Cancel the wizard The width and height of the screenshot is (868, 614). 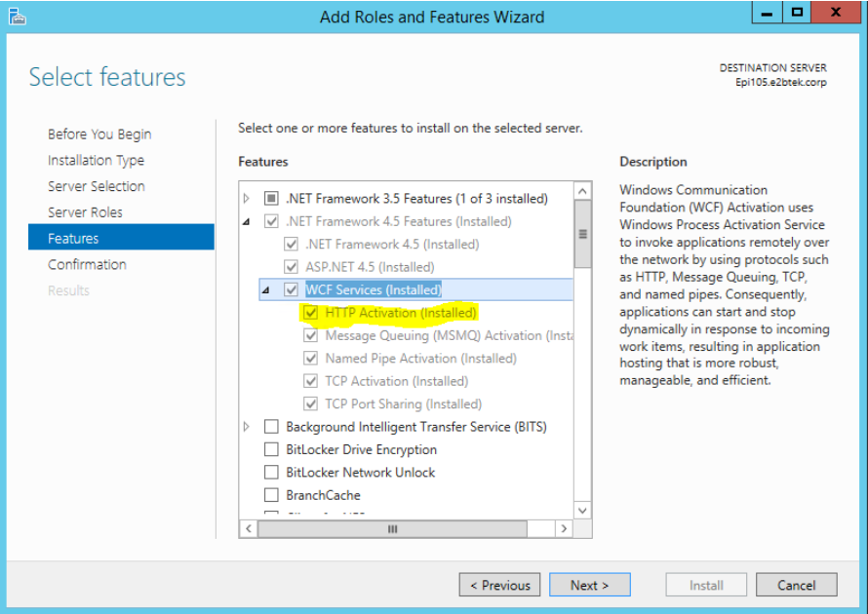coord(796,585)
